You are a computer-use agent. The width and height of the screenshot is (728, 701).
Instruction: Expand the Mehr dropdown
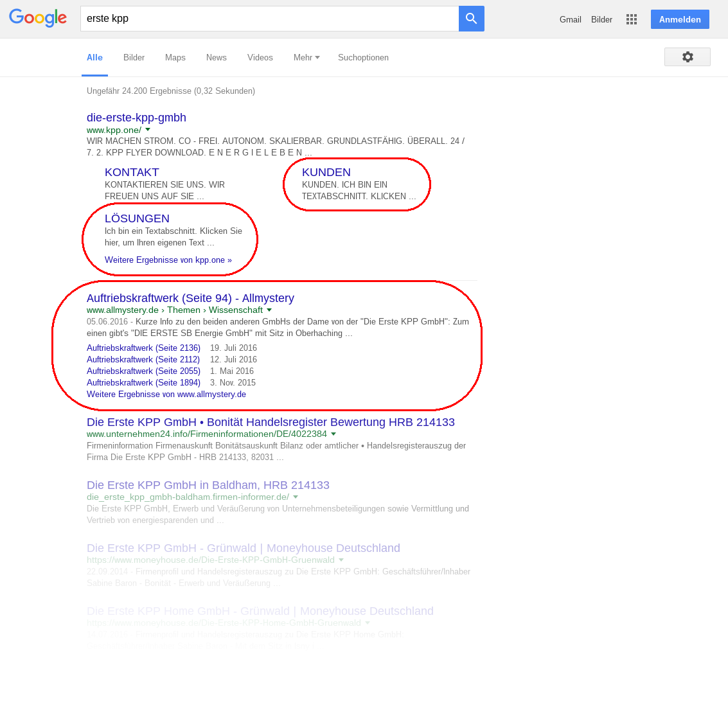pos(306,58)
